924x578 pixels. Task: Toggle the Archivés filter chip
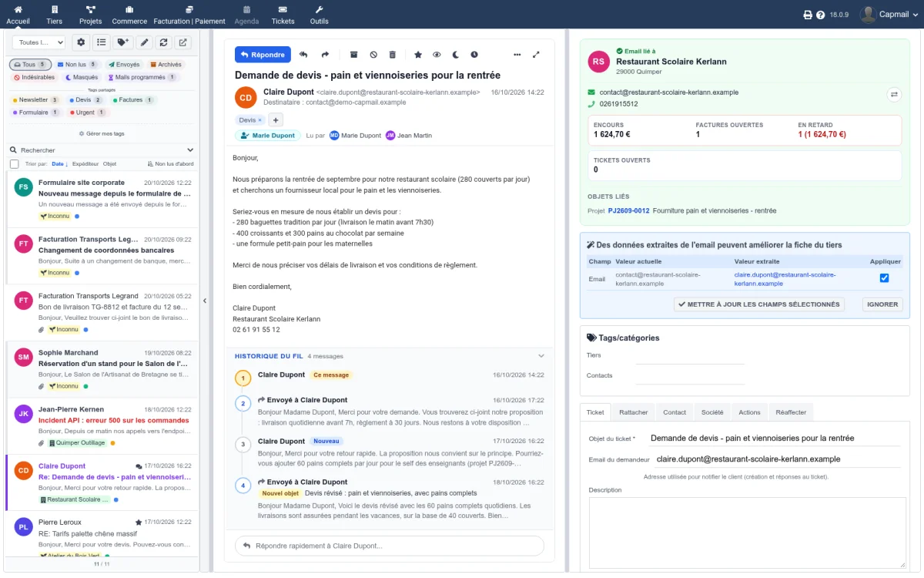(x=166, y=65)
